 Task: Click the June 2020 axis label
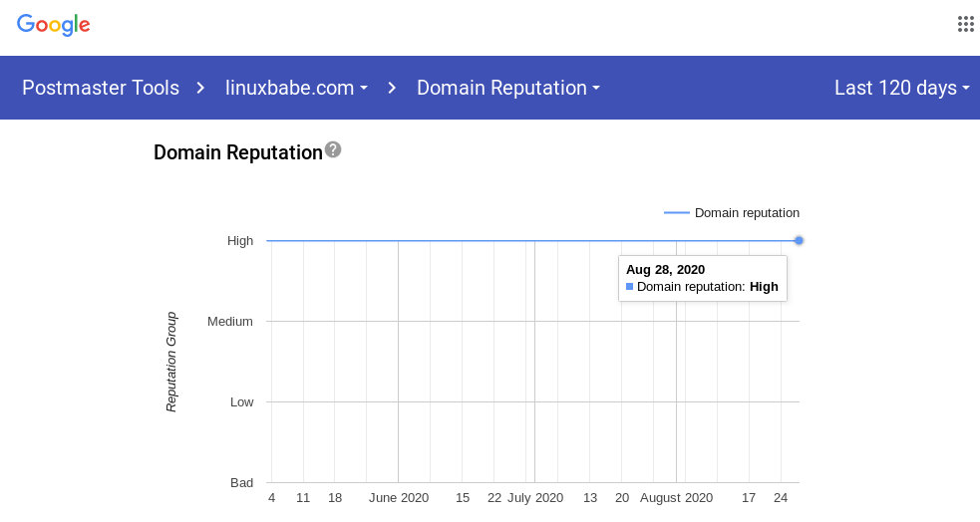point(399,497)
